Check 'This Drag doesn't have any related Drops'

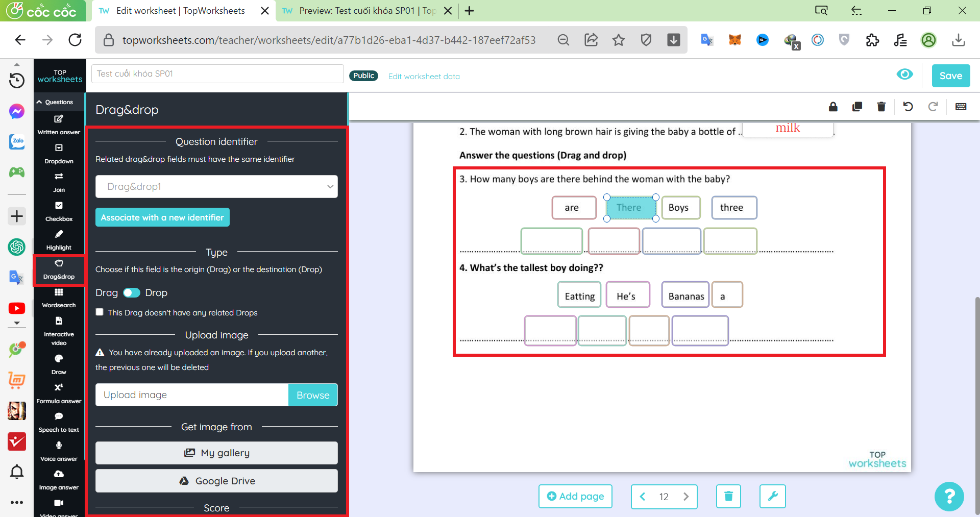[100, 312]
